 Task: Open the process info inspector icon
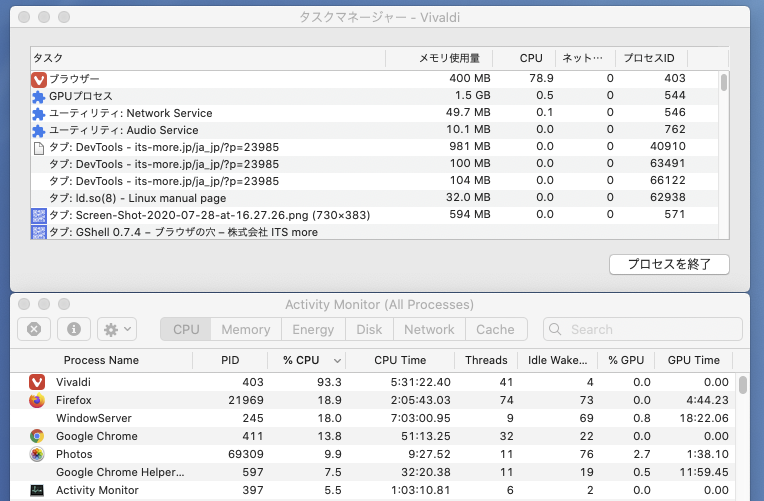(73, 329)
